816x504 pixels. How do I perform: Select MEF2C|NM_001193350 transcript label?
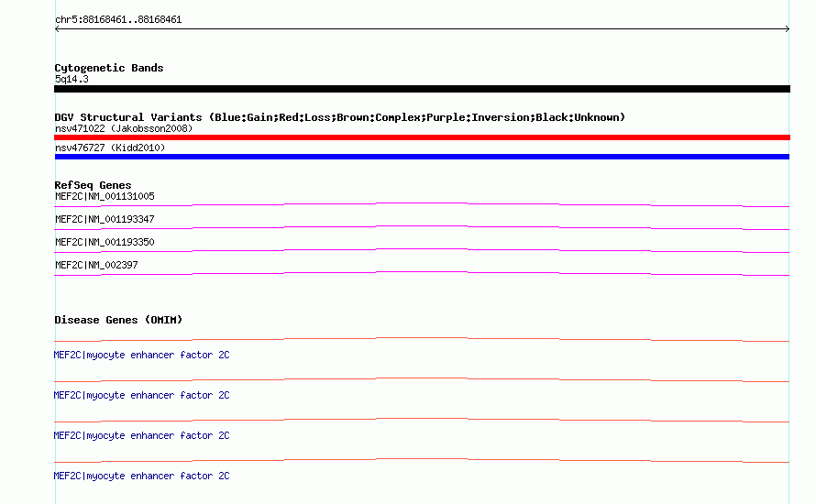click(x=105, y=242)
